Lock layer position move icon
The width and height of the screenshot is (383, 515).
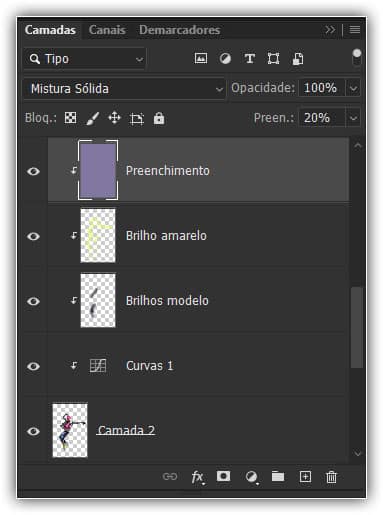pos(114,118)
